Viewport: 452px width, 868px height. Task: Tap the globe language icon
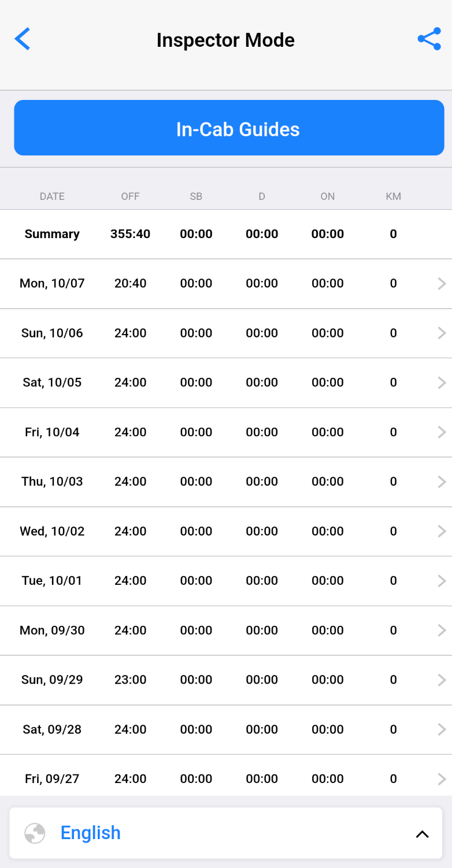click(x=35, y=833)
